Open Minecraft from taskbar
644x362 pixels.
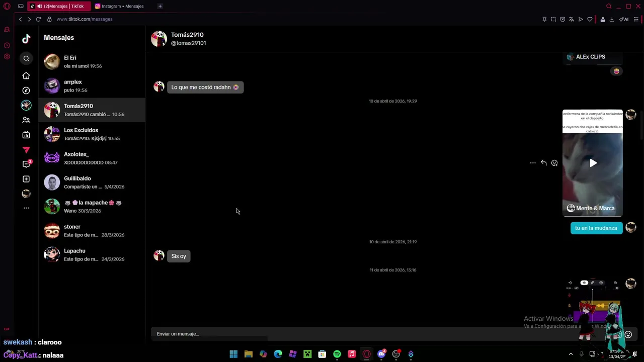point(307,354)
